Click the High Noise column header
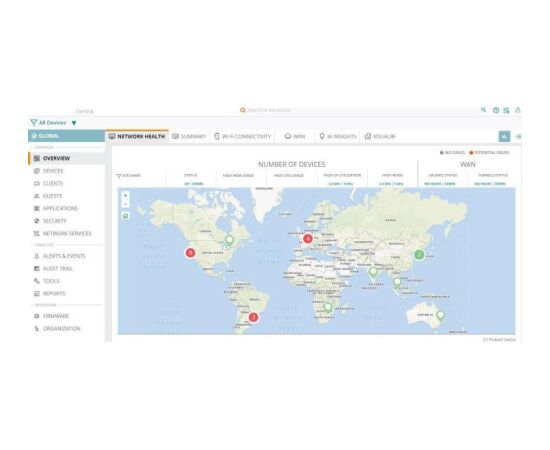The image size is (550, 450). click(393, 175)
